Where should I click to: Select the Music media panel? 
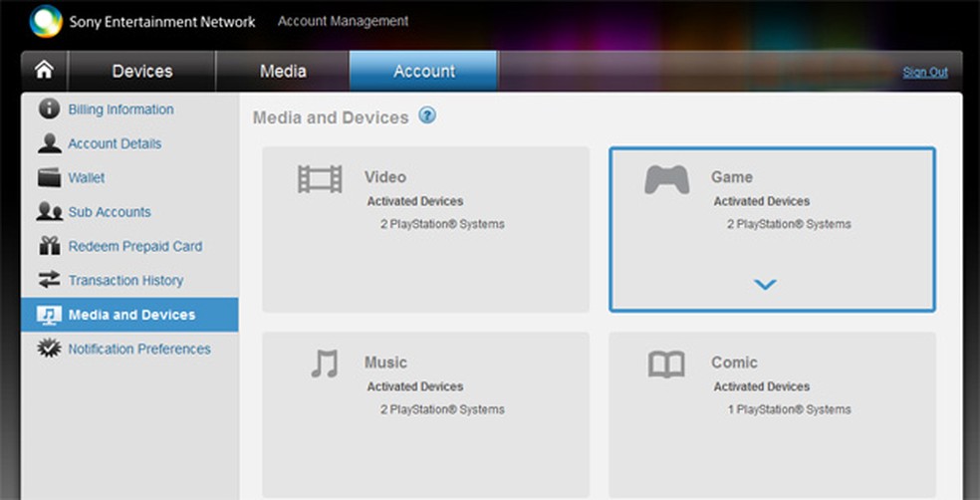click(425, 412)
